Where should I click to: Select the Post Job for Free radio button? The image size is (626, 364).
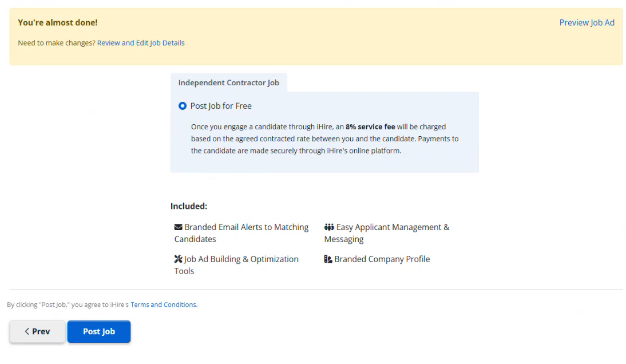183,106
